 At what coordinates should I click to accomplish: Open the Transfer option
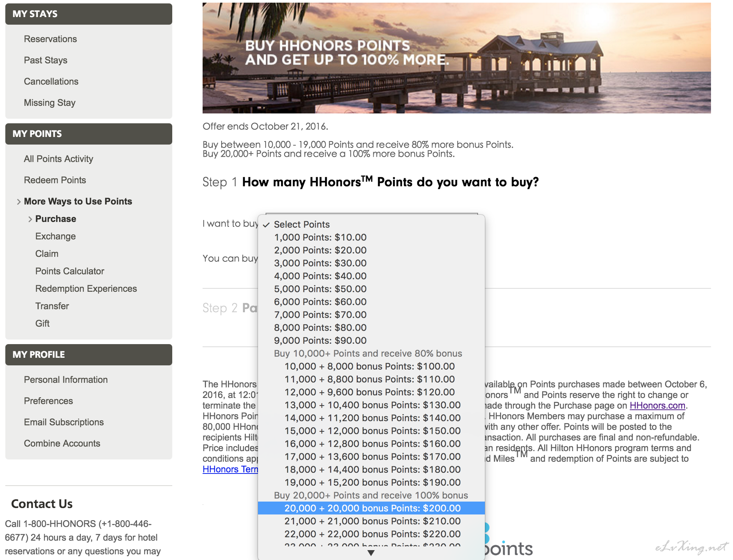click(52, 306)
